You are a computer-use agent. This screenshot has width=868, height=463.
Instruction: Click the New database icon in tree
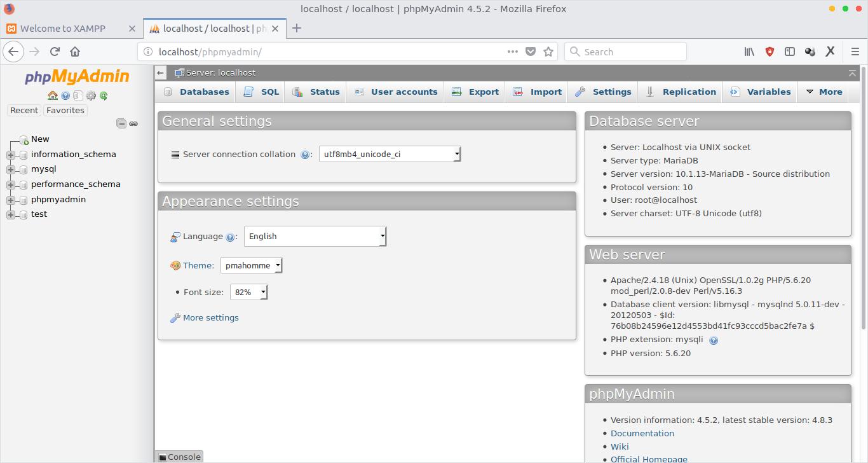click(x=24, y=139)
